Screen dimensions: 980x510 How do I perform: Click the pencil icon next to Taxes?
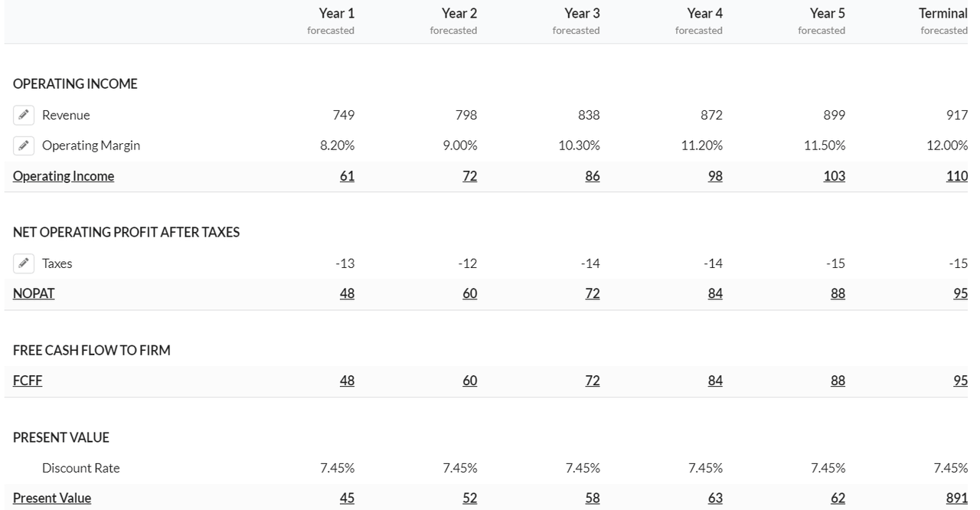[24, 263]
